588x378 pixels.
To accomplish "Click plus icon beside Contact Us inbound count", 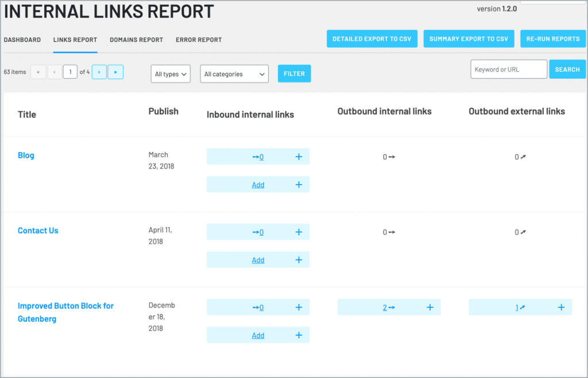I will pos(299,232).
